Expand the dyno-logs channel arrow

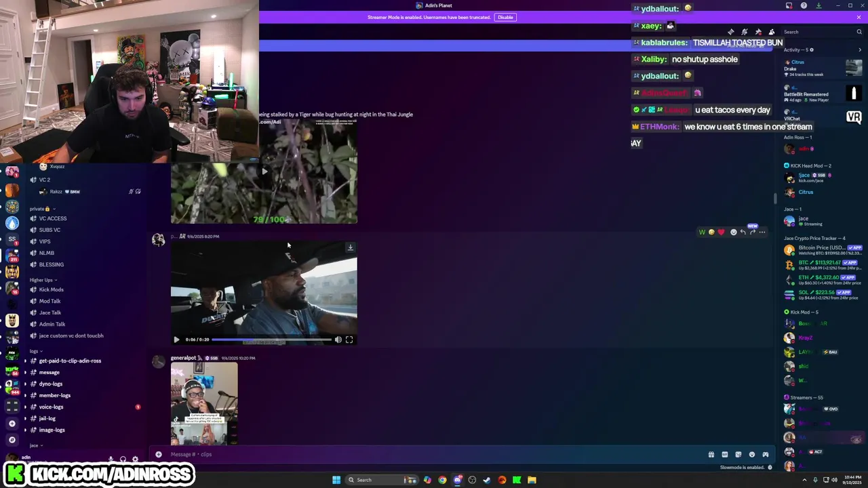[26, 384]
